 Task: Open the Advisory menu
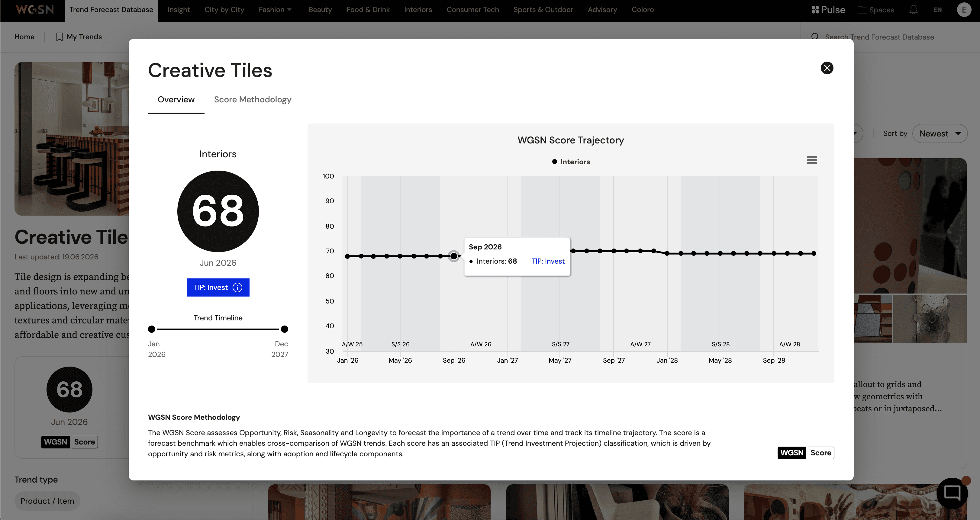click(x=602, y=10)
